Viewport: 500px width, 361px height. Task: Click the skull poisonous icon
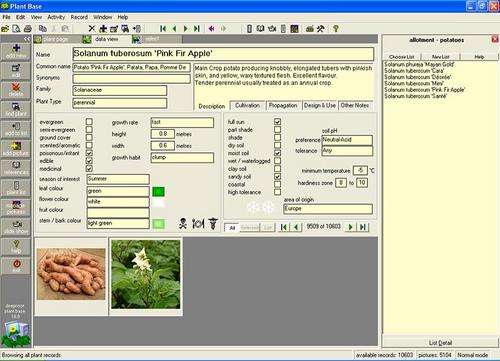click(x=183, y=224)
